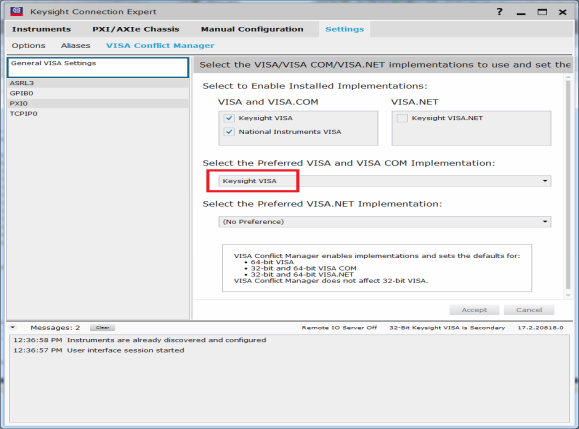Open the Aliases sub-tab
579x429 pixels.
pos(75,46)
